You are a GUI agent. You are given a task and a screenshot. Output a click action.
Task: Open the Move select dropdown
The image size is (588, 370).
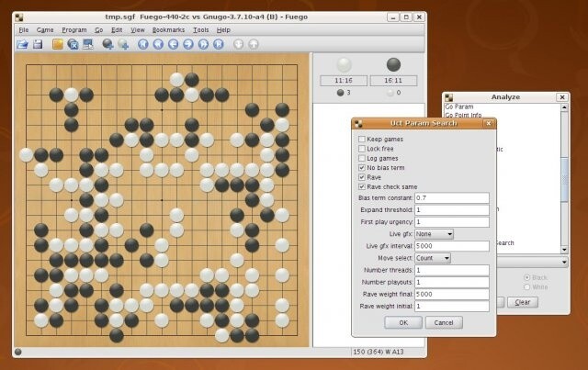[x=433, y=258]
